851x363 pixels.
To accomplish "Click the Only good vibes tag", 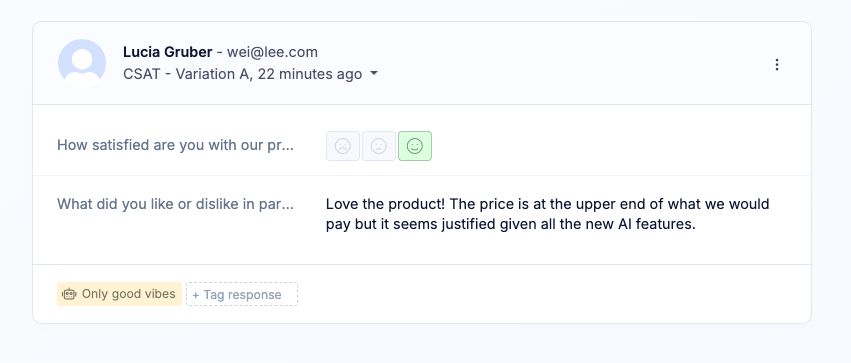I will (x=119, y=294).
